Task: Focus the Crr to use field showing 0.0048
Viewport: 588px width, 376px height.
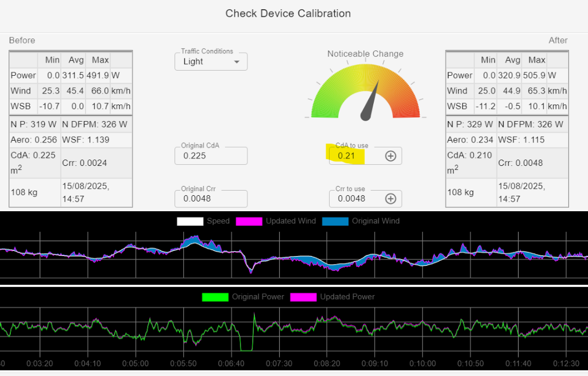Action: coord(356,199)
